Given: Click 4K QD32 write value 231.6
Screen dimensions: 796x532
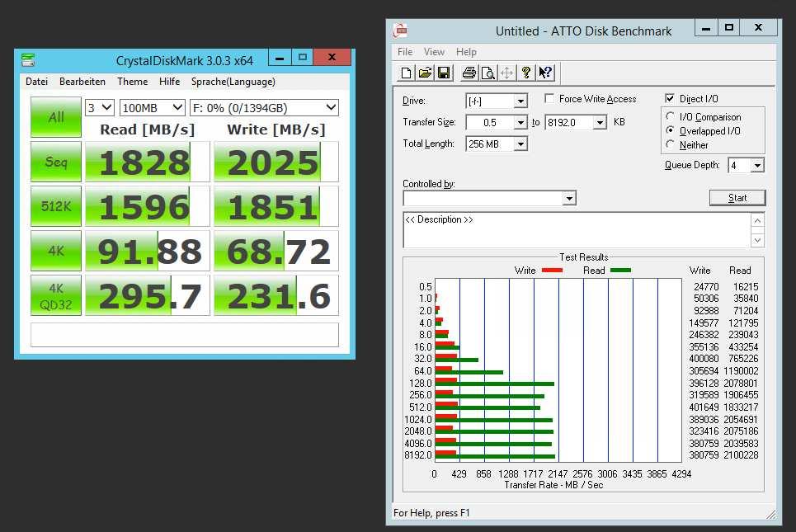Looking at the screenshot, I should [x=276, y=295].
